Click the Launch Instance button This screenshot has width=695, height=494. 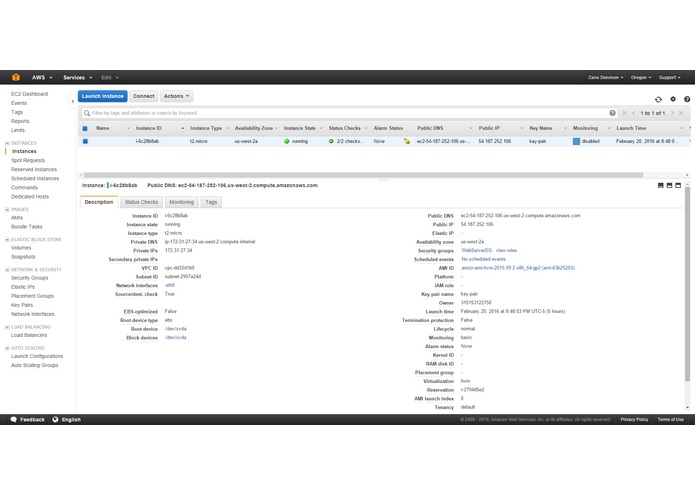(x=103, y=96)
